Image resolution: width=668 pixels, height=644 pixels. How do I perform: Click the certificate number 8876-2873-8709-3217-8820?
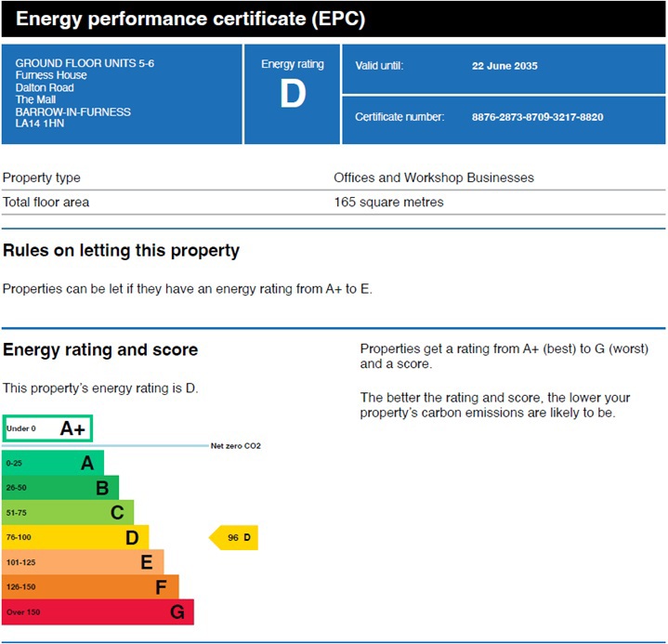537,117
